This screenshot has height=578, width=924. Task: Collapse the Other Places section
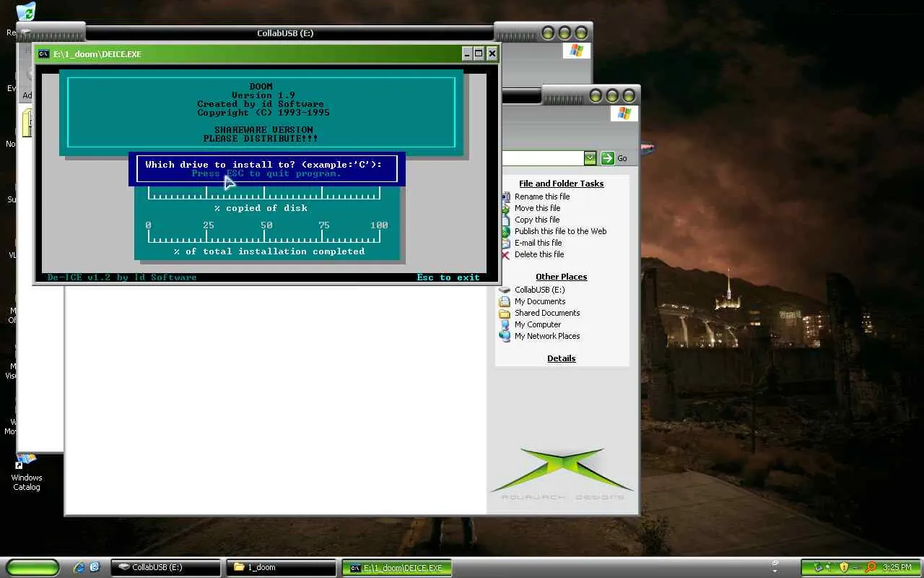tap(561, 277)
